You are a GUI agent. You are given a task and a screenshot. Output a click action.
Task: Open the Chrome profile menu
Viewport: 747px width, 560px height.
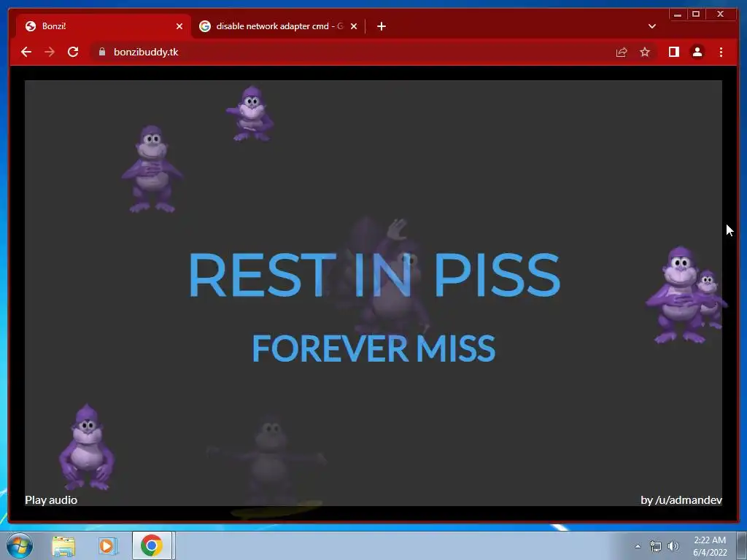point(697,52)
